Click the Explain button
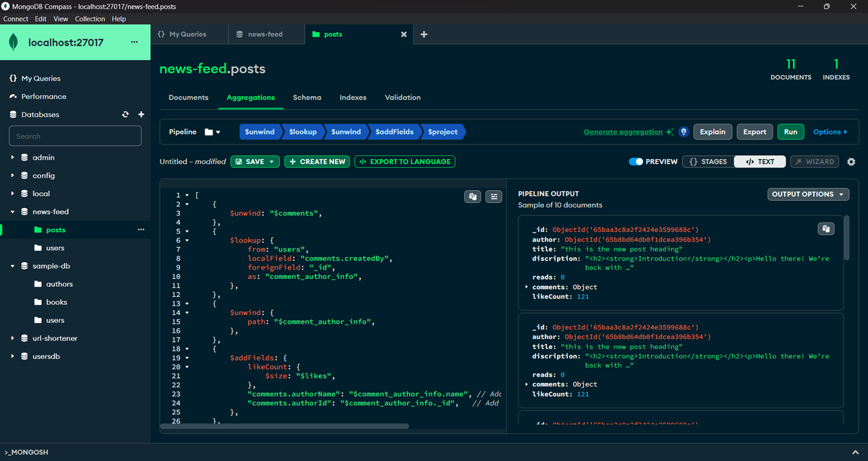 coord(712,132)
